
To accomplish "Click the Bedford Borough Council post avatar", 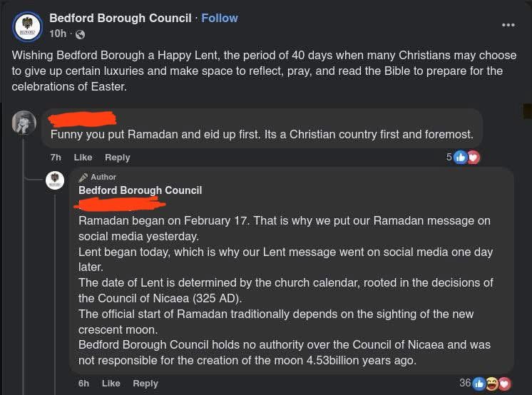I will click(27, 26).
